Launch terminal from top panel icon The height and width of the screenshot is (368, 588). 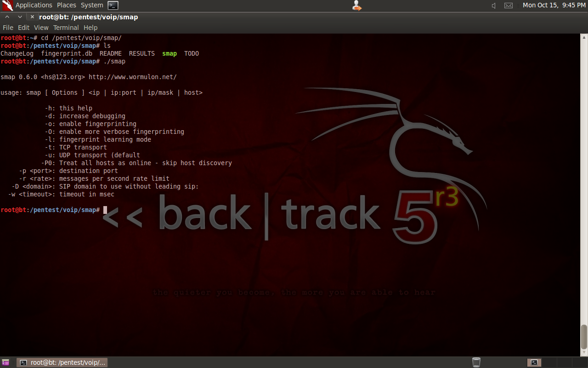coord(113,6)
